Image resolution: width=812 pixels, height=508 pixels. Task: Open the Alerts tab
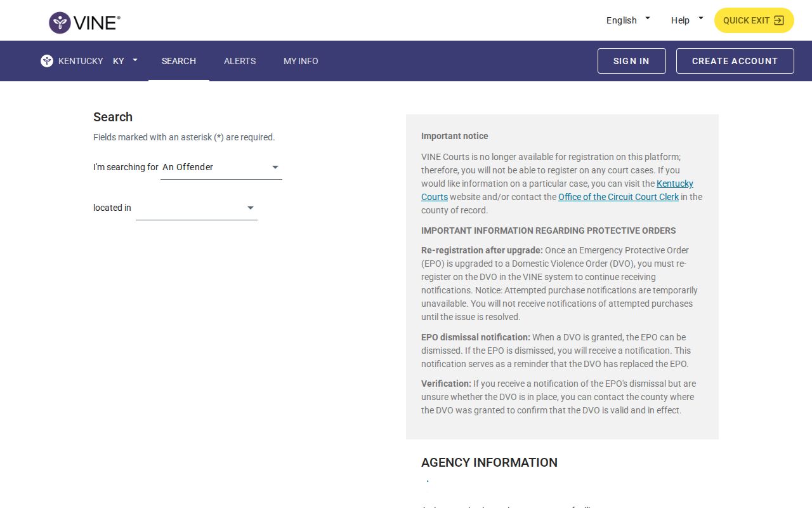pos(240,61)
